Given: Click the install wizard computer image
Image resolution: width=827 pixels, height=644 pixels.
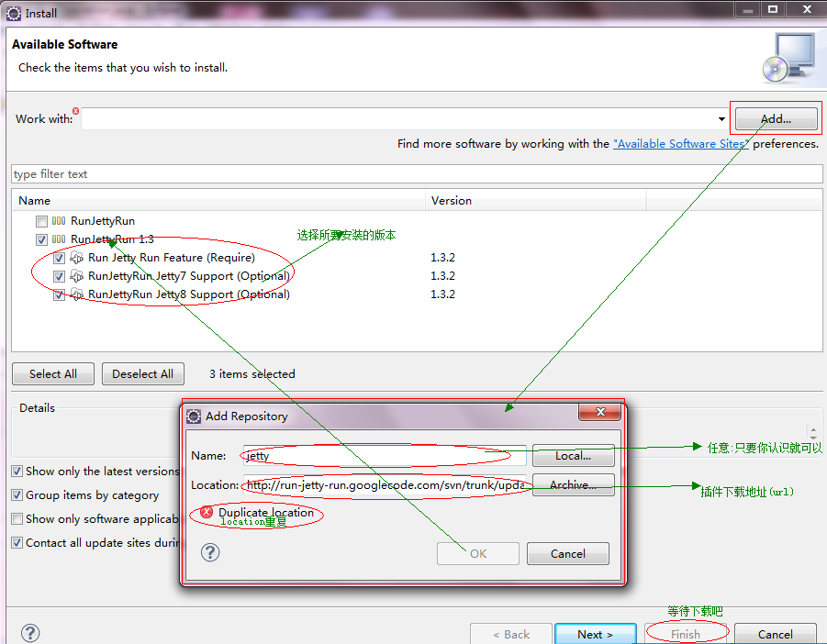Looking at the screenshot, I should tap(789, 58).
